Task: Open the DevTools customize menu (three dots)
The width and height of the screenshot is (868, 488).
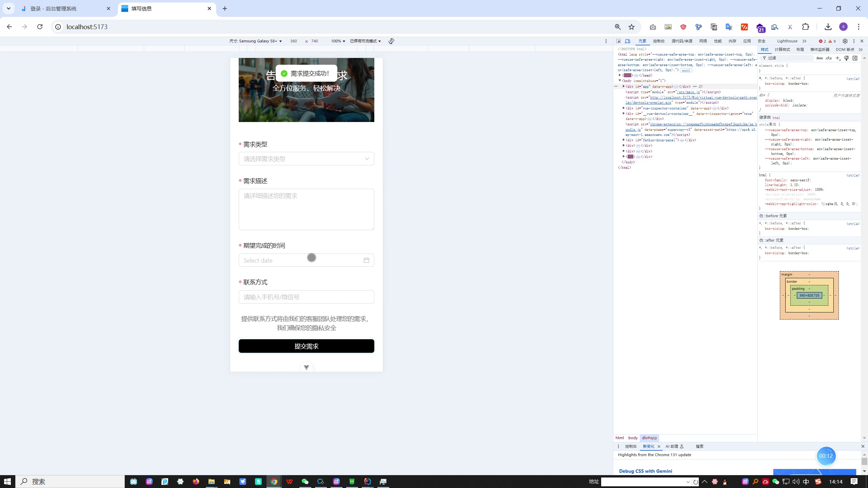Action: pos(854,41)
